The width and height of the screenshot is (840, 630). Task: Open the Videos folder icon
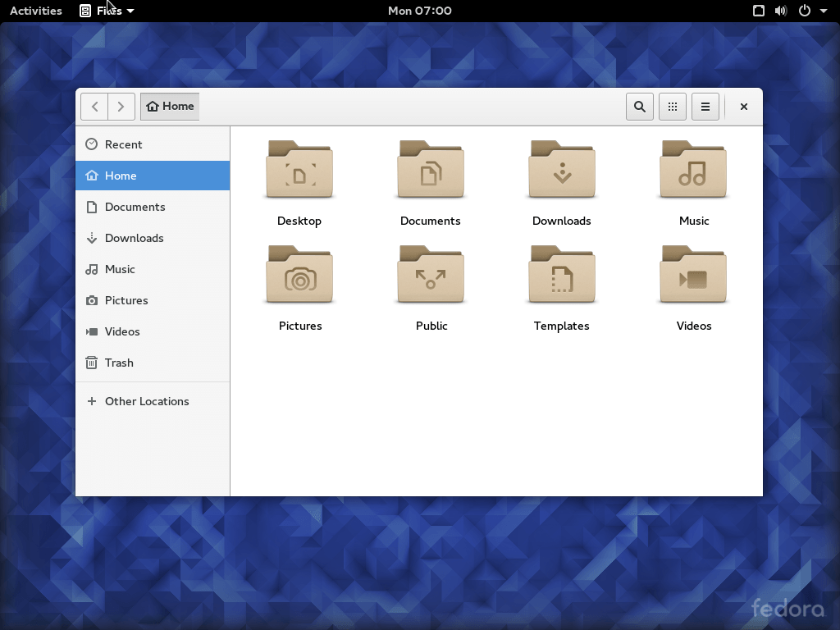[693, 276]
